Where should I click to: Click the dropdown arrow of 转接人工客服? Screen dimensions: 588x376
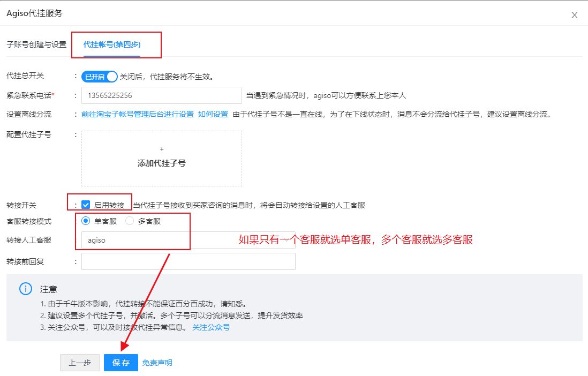pyautogui.click(x=287, y=240)
